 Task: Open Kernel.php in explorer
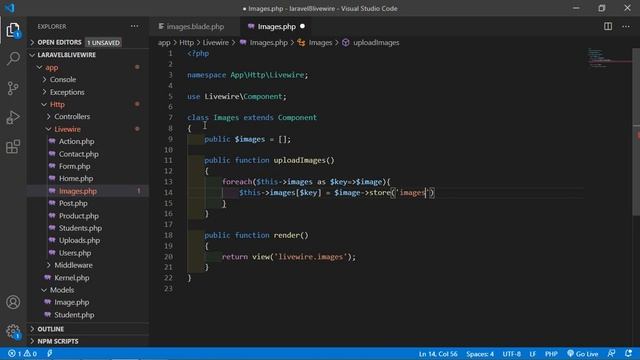88,278
